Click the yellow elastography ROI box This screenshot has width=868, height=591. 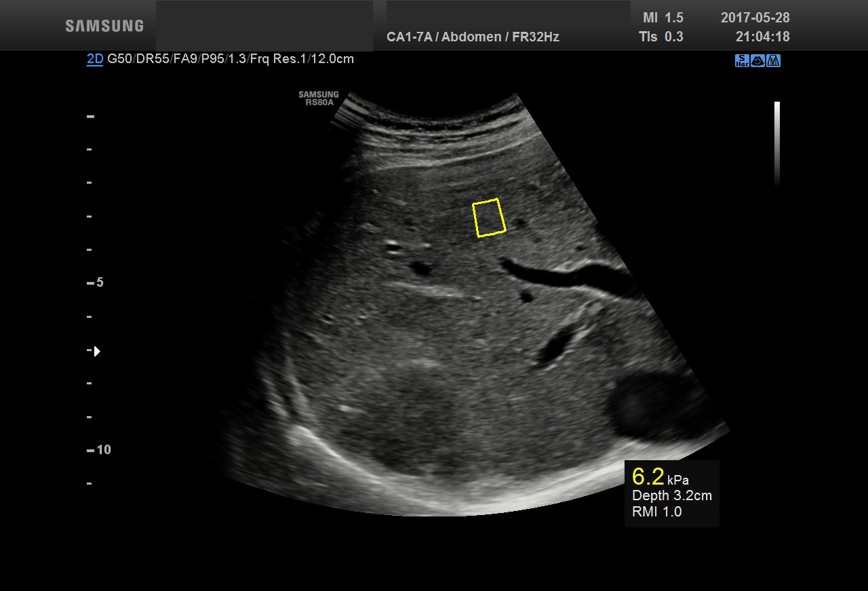[x=489, y=218]
